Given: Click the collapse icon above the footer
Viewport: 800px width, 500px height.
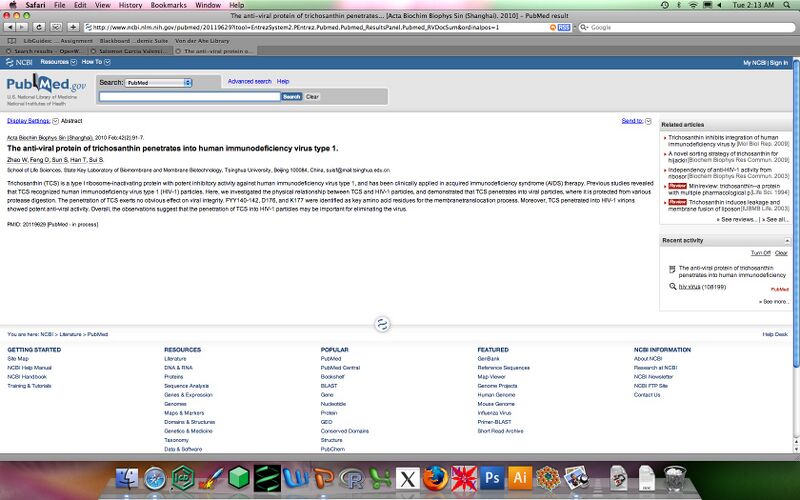Looking at the screenshot, I should point(381,323).
